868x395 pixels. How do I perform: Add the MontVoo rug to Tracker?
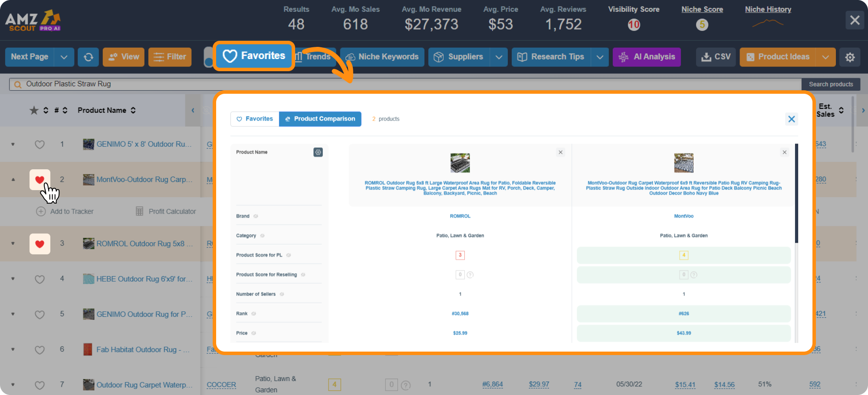click(65, 211)
